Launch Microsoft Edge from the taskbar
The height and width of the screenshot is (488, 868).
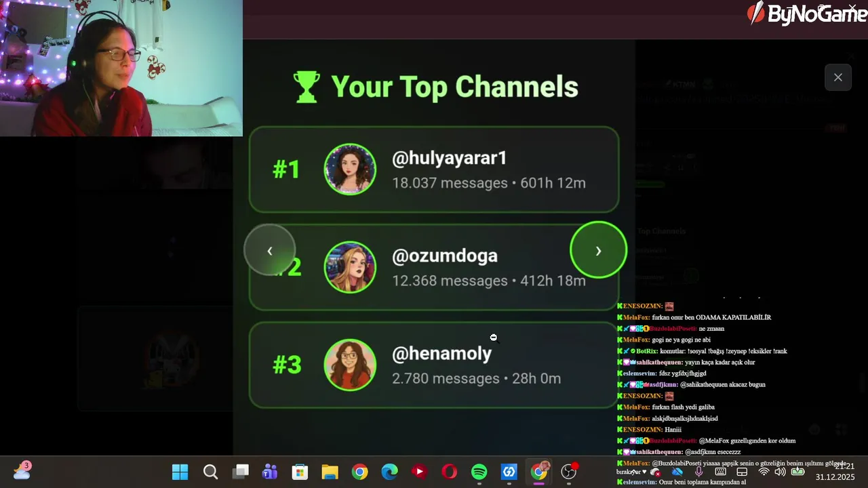(x=389, y=472)
